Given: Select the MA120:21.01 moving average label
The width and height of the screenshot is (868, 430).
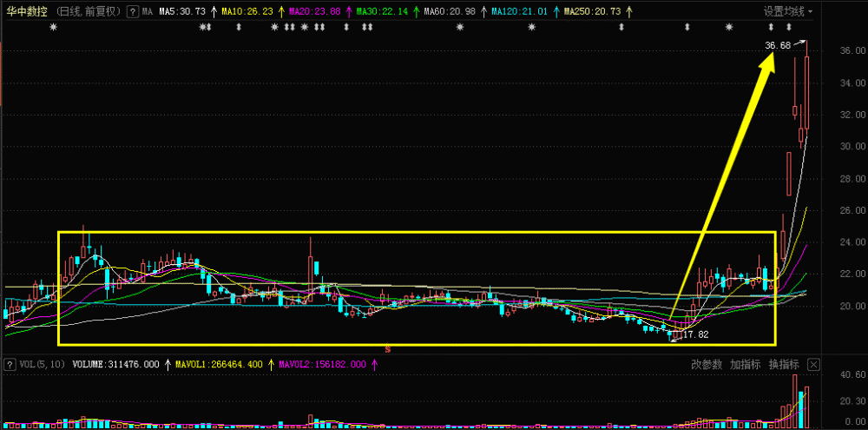Looking at the screenshot, I should (x=519, y=11).
